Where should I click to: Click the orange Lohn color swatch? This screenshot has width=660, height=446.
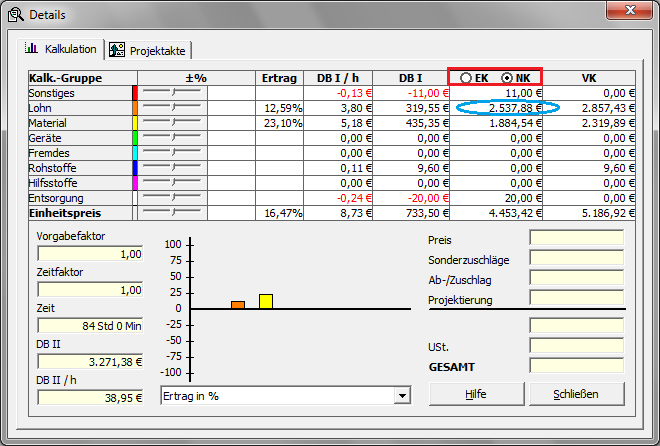tap(135, 108)
